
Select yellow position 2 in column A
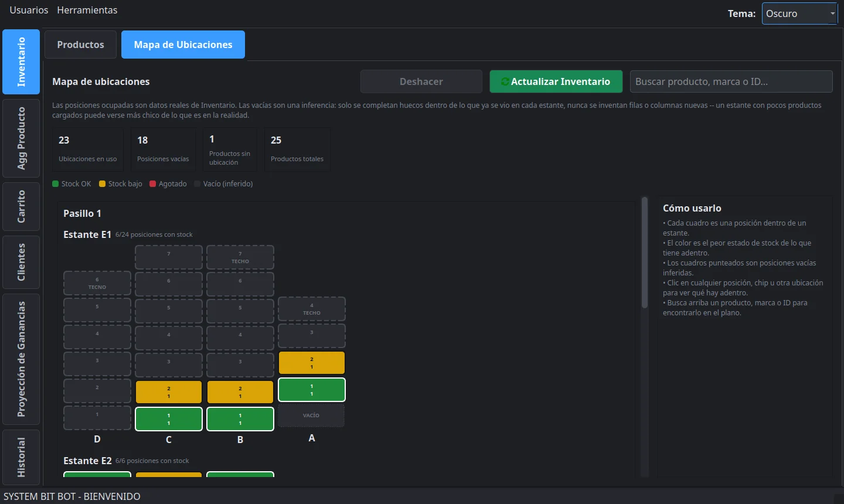312,363
